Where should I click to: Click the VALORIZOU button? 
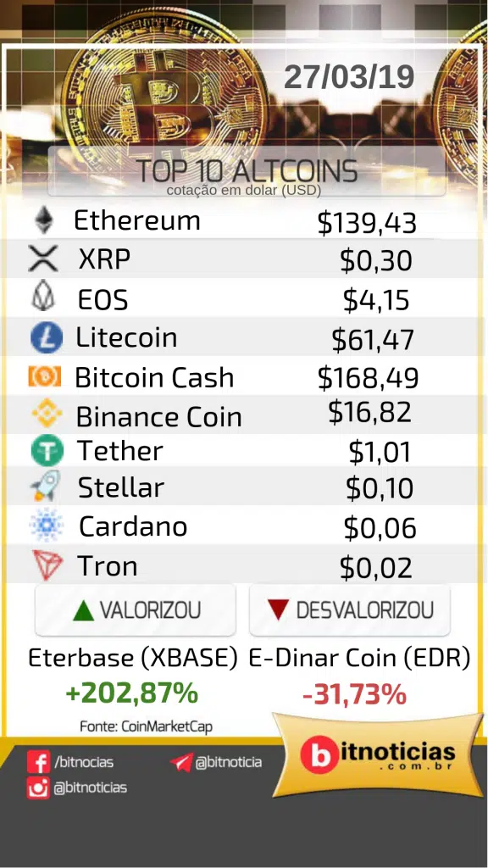click(136, 610)
